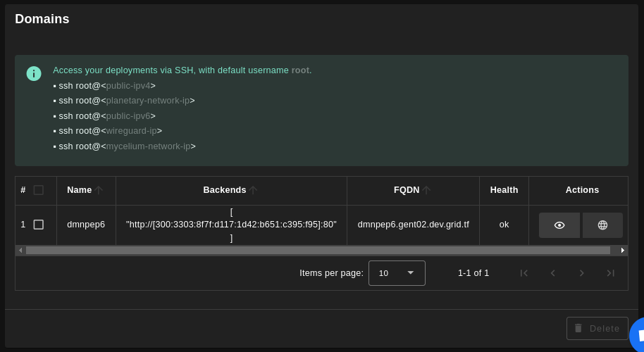Viewport: 644px width, 352px height.
Task: Sort table by Name column header
Action: click(79, 190)
